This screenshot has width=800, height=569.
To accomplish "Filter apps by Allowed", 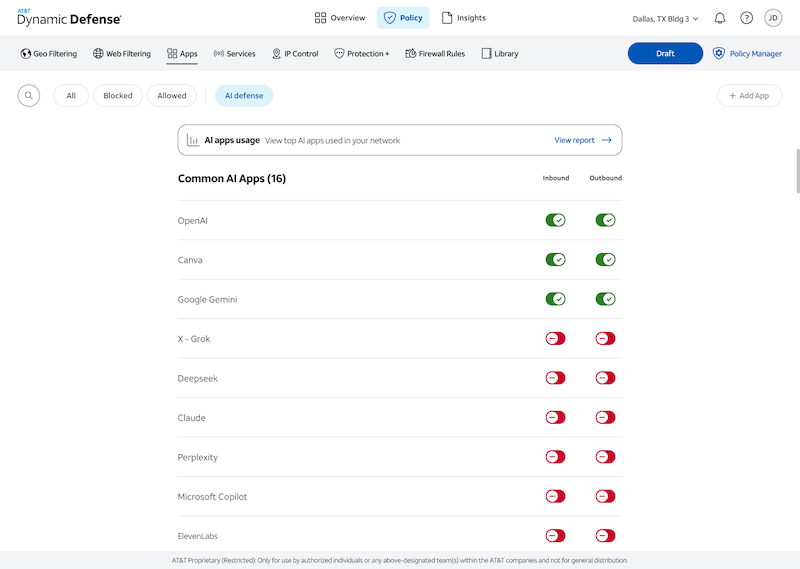I will point(172,95).
